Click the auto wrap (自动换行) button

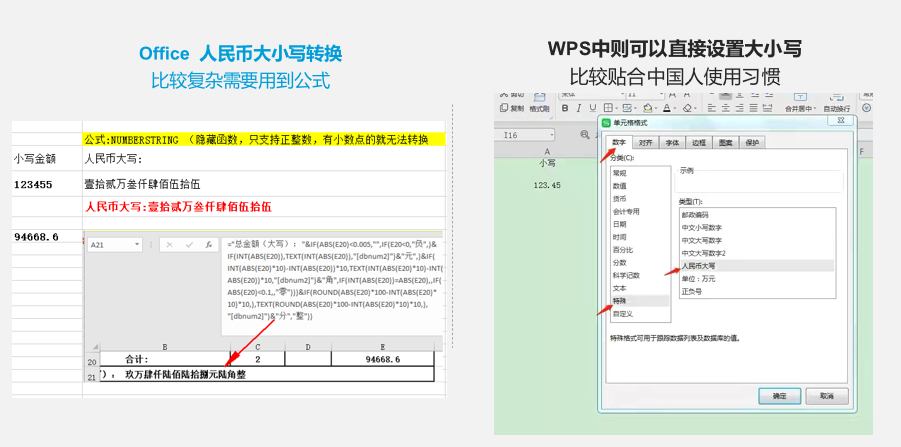pos(837,102)
